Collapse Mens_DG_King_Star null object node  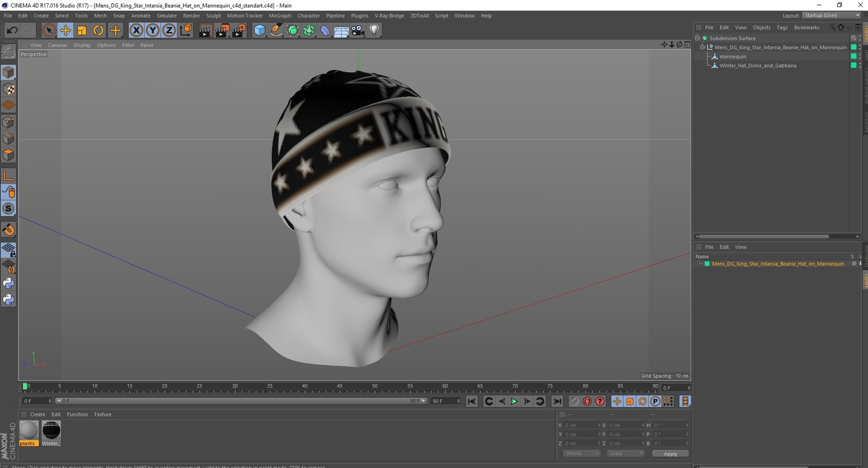tap(703, 47)
